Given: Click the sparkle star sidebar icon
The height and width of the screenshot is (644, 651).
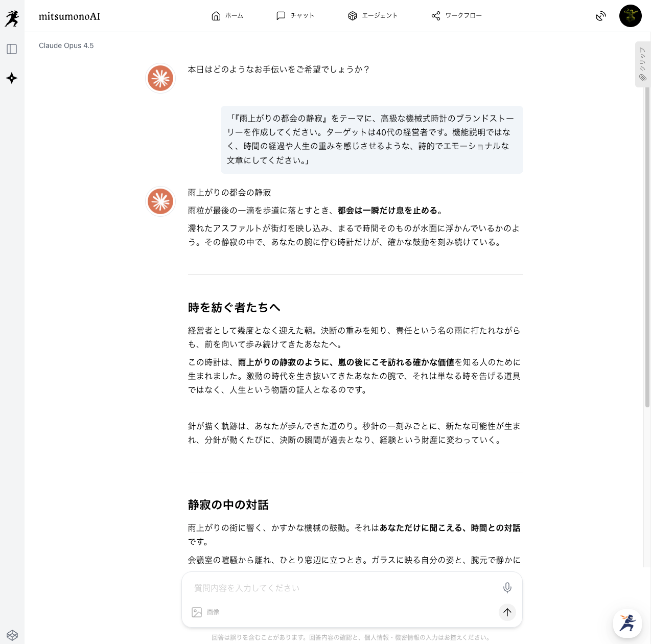Looking at the screenshot, I should (x=12, y=78).
